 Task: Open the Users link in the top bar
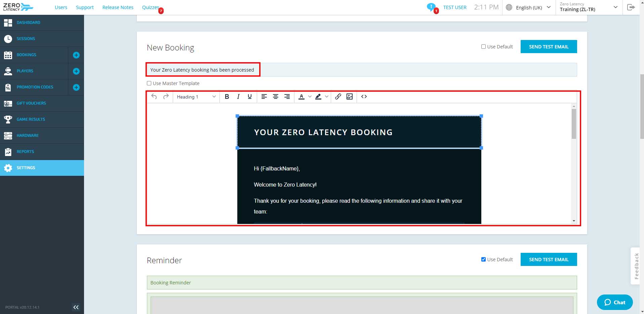pos(61,7)
